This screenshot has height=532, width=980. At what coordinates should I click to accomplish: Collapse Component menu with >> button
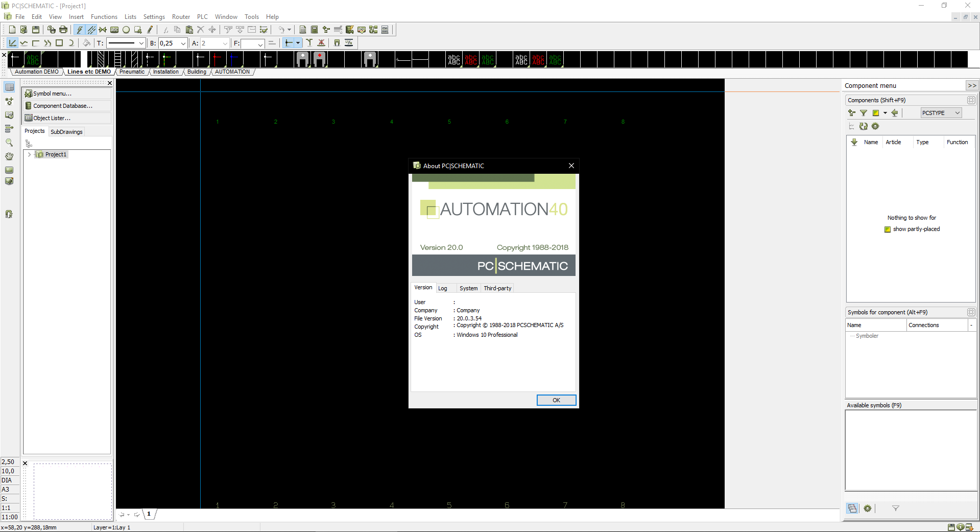click(x=971, y=85)
